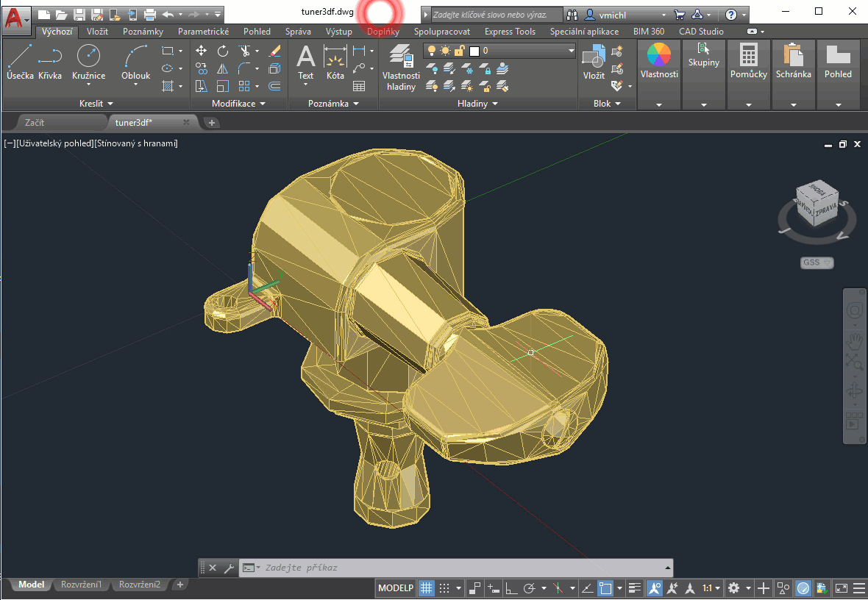Screen dimensions: 868x600
Task: Expand the Modifikace panel flyout
Action: [x=238, y=104]
